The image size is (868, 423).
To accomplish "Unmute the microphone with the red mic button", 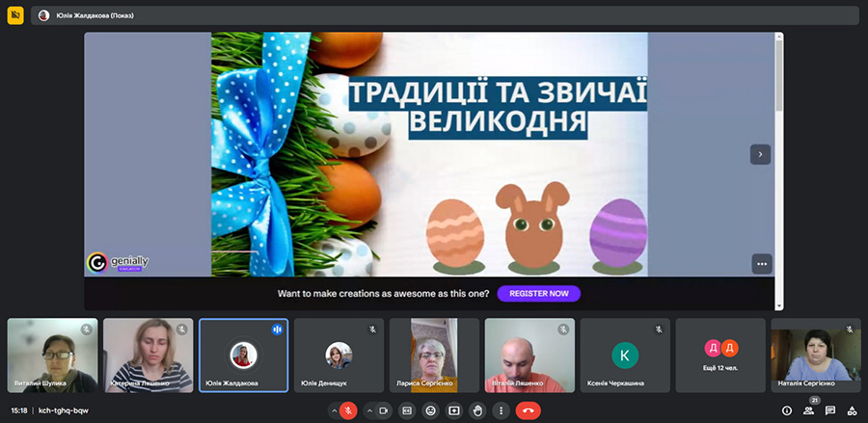I will pos(348,410).
